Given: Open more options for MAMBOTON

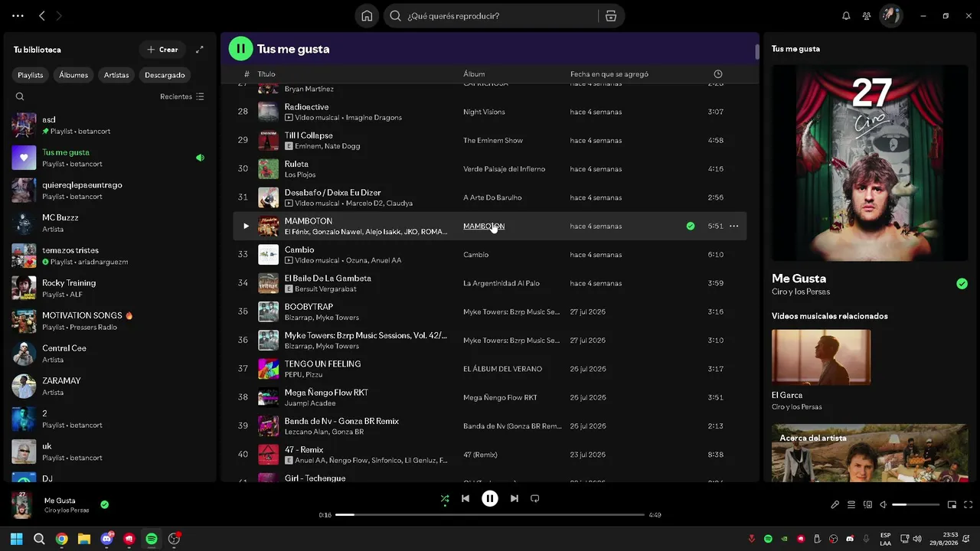Looking at the screenshot, I should click(x=733, y=226).
